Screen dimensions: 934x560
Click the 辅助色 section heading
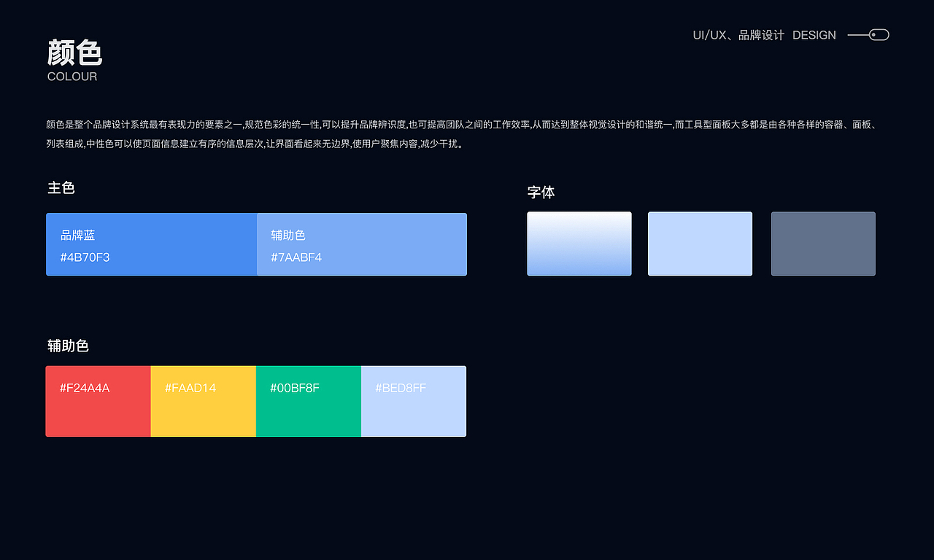tap(68, 346)
